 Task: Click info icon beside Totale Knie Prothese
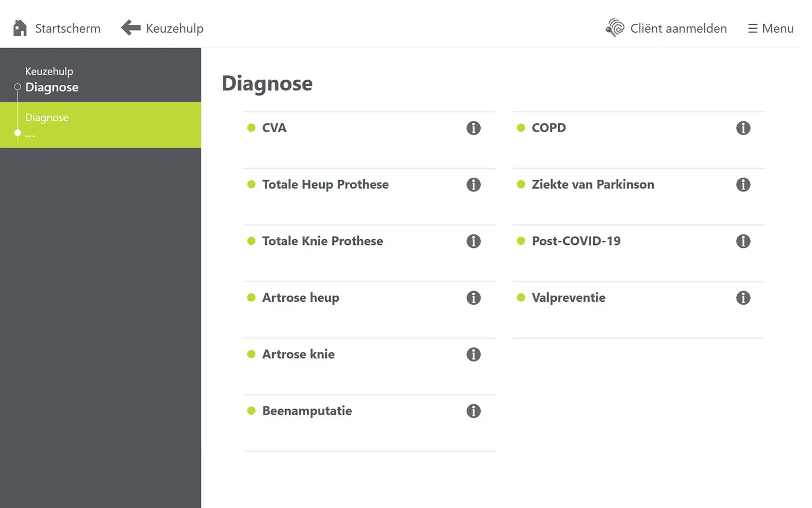pyautogui.click(x=473, y=241)
